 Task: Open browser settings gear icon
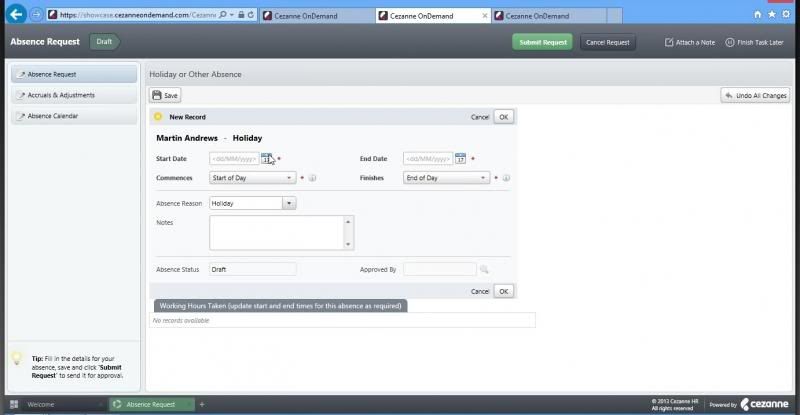pos(786,14)
